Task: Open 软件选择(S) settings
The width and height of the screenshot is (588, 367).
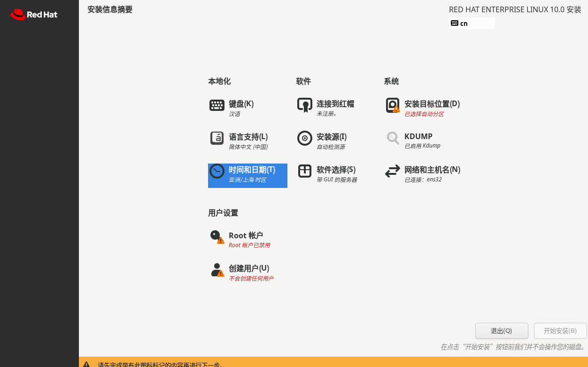Action: pos(336,170)
